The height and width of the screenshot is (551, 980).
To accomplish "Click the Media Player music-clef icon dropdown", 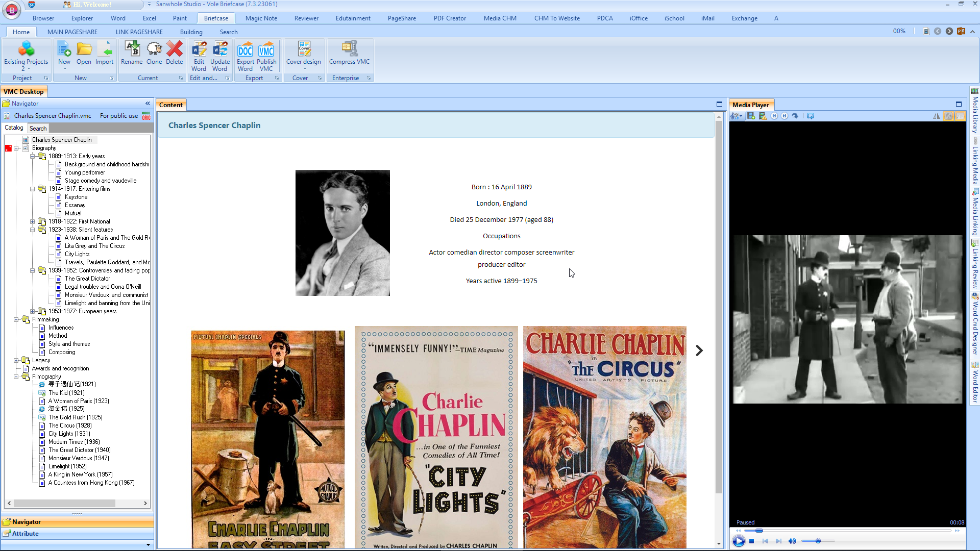I will pos(736,116).
